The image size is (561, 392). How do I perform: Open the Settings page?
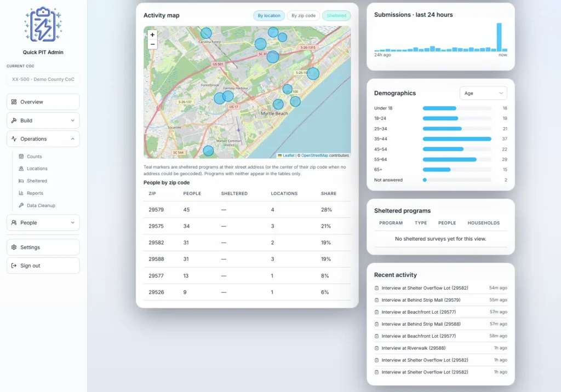pos(43,247)
